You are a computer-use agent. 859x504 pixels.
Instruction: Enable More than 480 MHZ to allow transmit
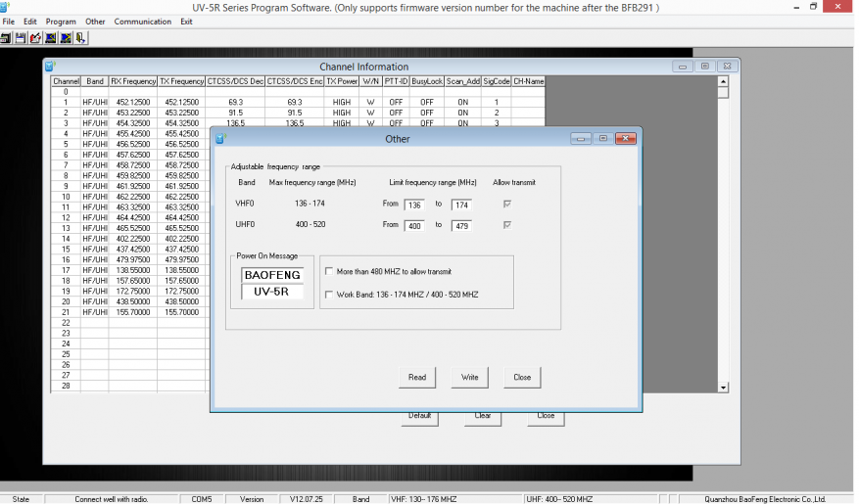(x=329, y=271)
